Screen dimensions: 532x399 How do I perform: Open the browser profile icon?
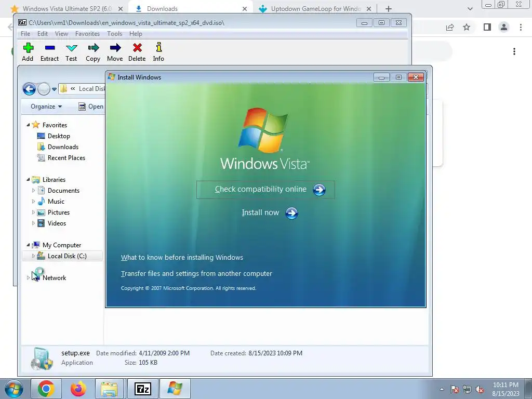(x=504, y=27)
